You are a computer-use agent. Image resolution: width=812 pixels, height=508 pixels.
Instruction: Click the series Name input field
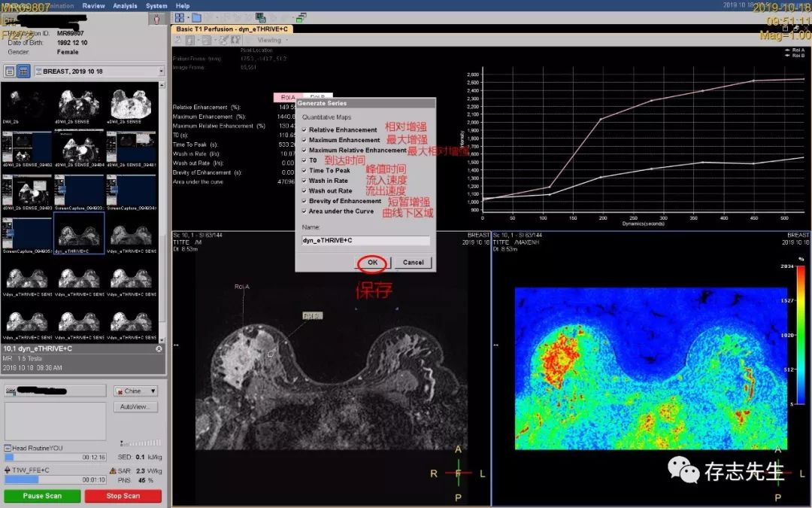(x=365, y=241)
